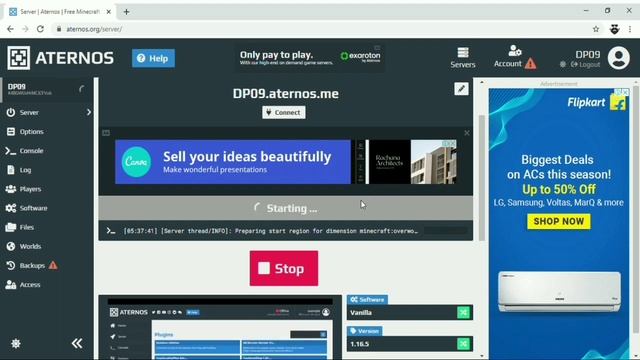Click the Starting status bar

tap(286, 208)
